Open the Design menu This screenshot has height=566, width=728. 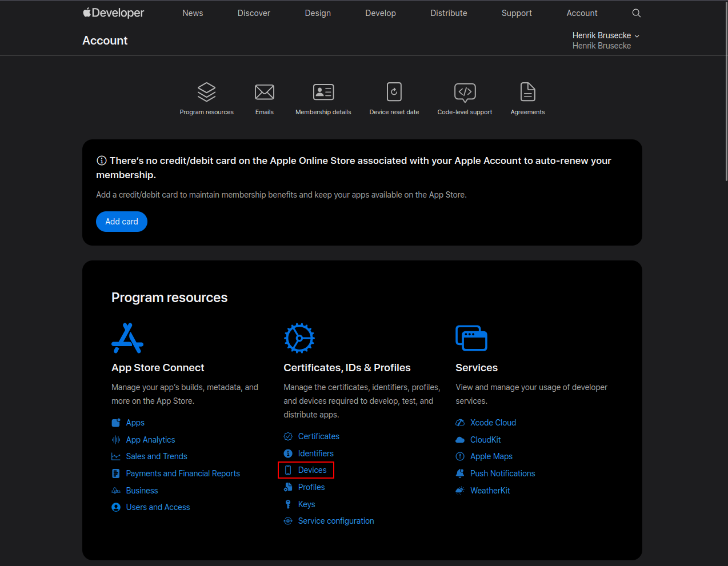coord(318,13)
